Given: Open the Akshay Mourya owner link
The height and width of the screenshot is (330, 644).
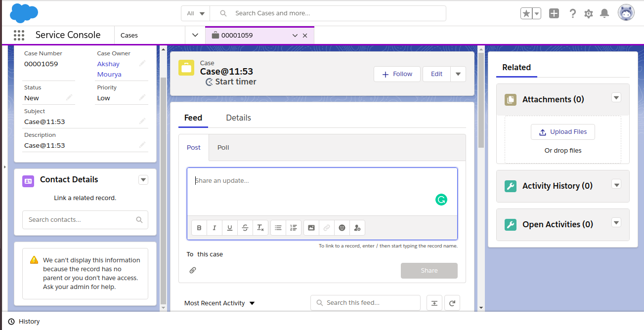Looking at the screenshot, I should point(109,69).
